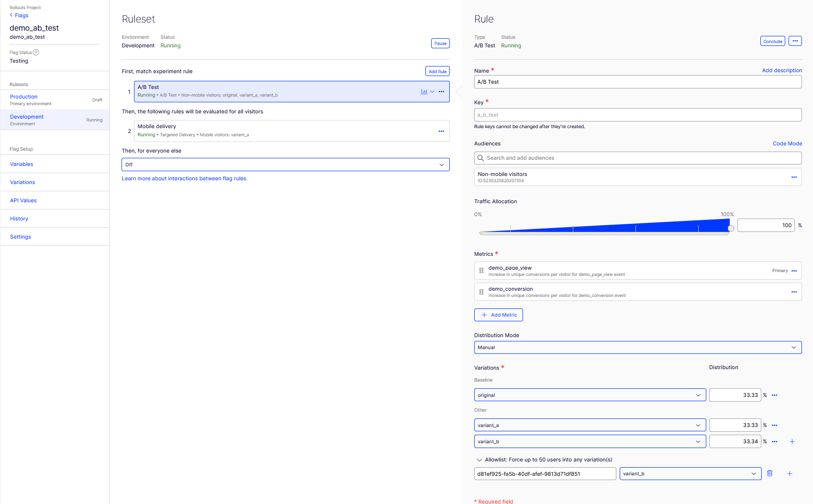Click the Flag Status help icon

click(x=36, y=53)
